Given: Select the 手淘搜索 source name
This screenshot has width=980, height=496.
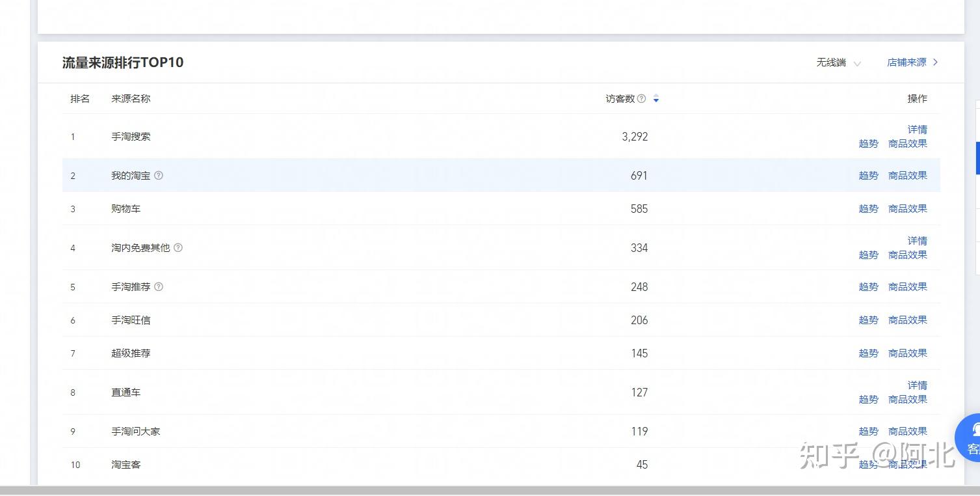Looking at the screenshot, I should [131, 137].
